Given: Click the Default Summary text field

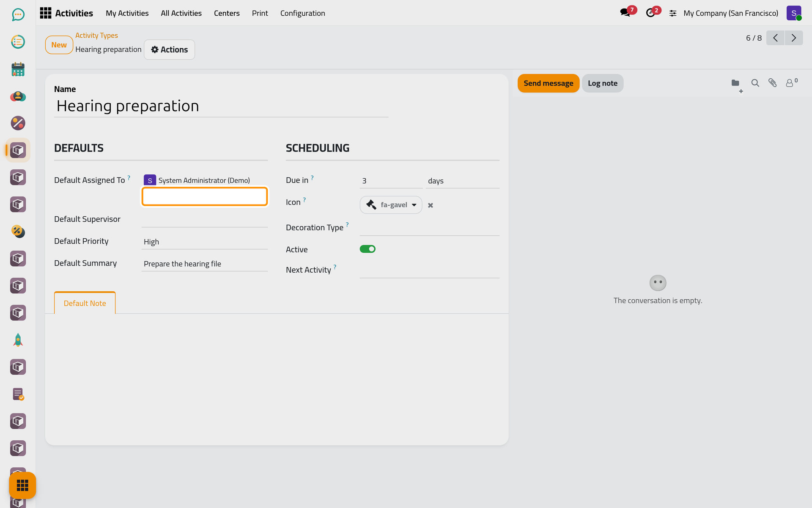Looking at the screenshot, I should tap(205, 264).
